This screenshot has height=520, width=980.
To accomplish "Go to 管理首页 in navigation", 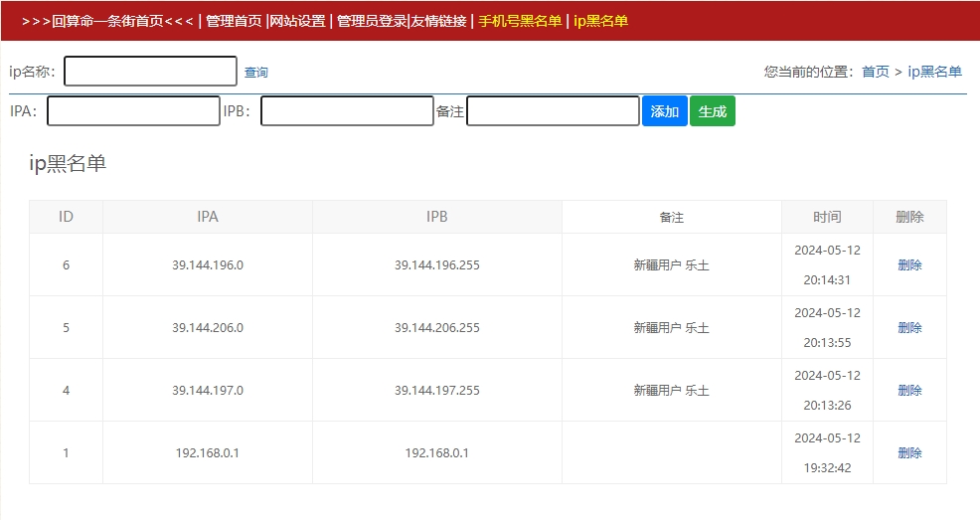I will [x=234, y=21].
